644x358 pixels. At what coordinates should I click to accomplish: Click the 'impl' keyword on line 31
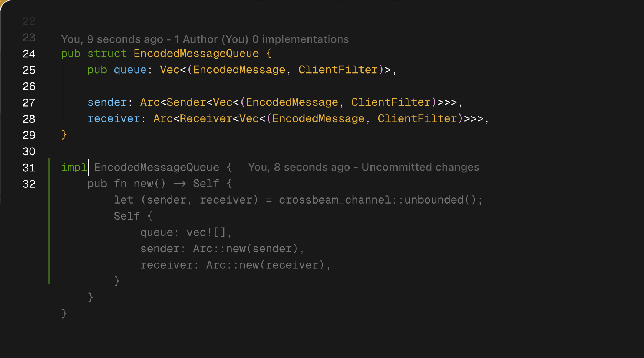[74, 168]
